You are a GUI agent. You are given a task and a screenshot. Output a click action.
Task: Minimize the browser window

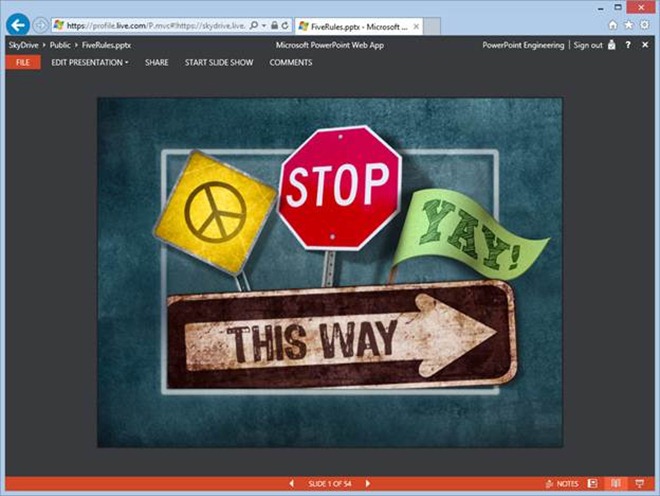pos(601,8)
